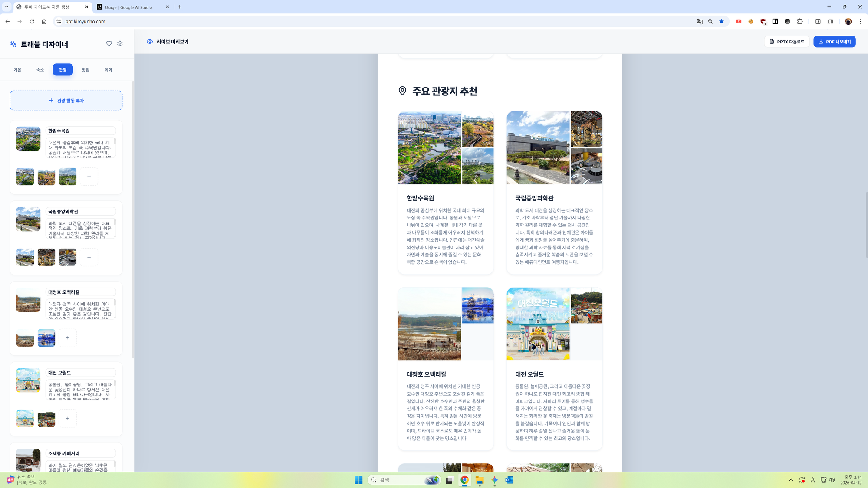The height and width of the screenshot is (488, 868).
Task: Open Chrome tab search dropdown arrow
Action: point(7,7)
